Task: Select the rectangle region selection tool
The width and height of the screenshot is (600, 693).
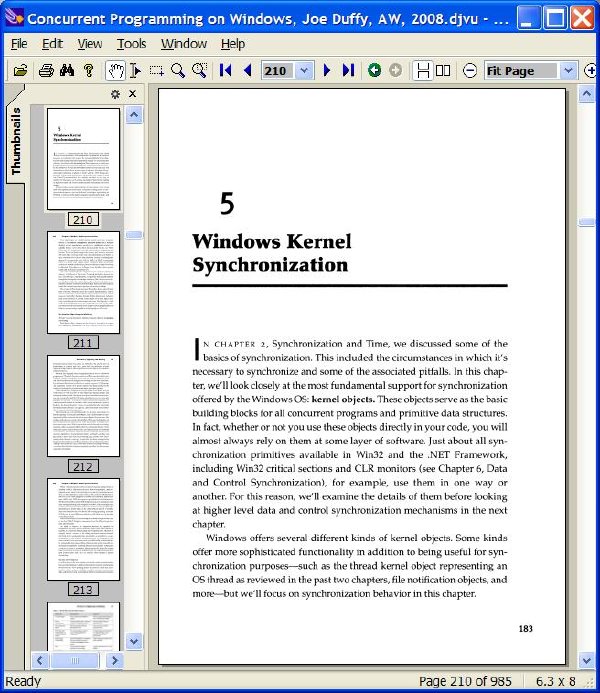Action: (156, 71)
